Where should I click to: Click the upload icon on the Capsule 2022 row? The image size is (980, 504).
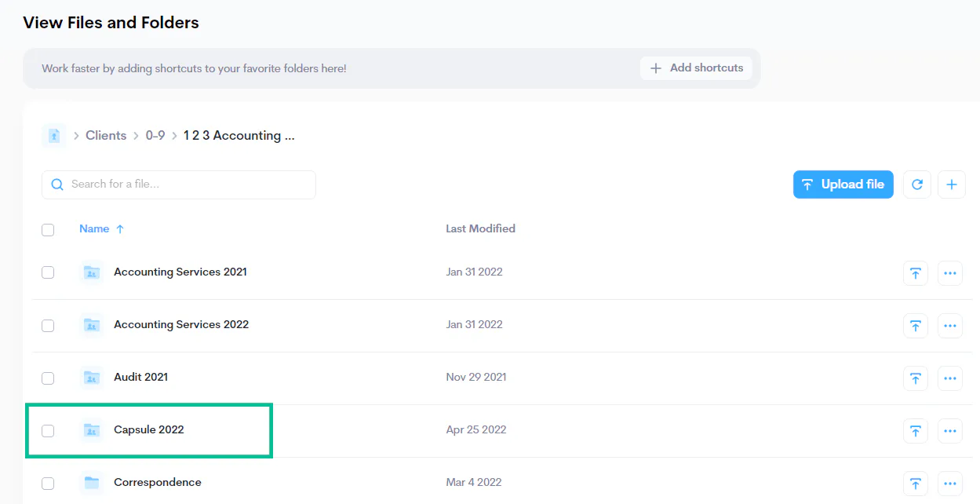pyautogui.click(x=915, y=430)
